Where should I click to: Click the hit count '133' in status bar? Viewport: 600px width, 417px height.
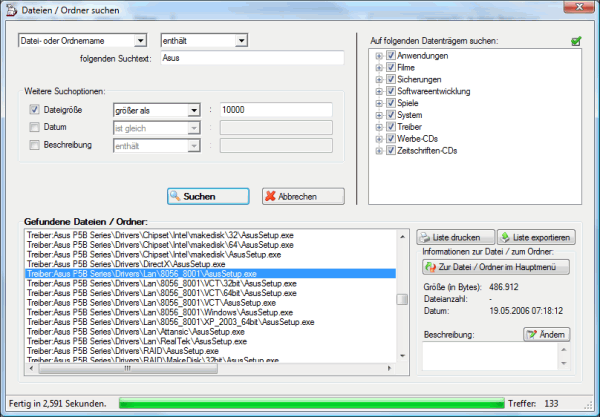click(x=551, y=404)
